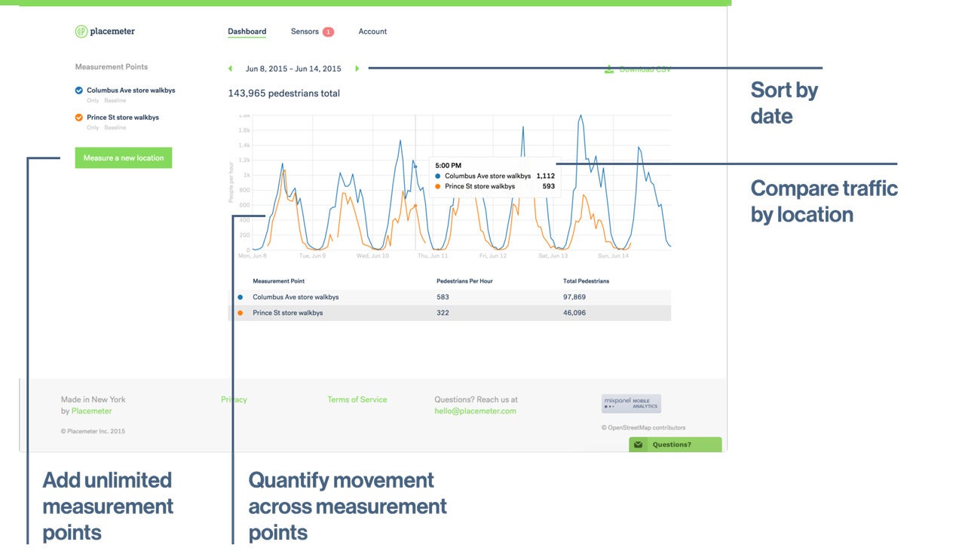Screen dimensions: 965x560
Task: Click the Wed, Jun 10 axis label
Action: coord(372,256)
